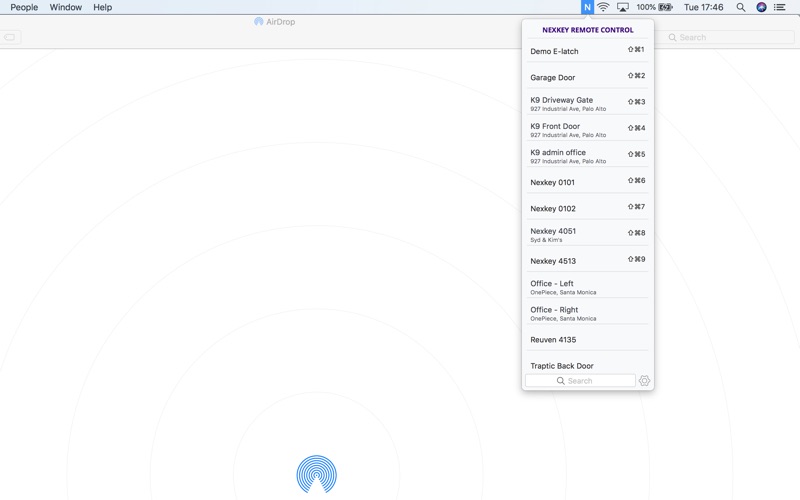Open the AirPlay display icon
The image size is (800, 500).
tap(622, 7)
